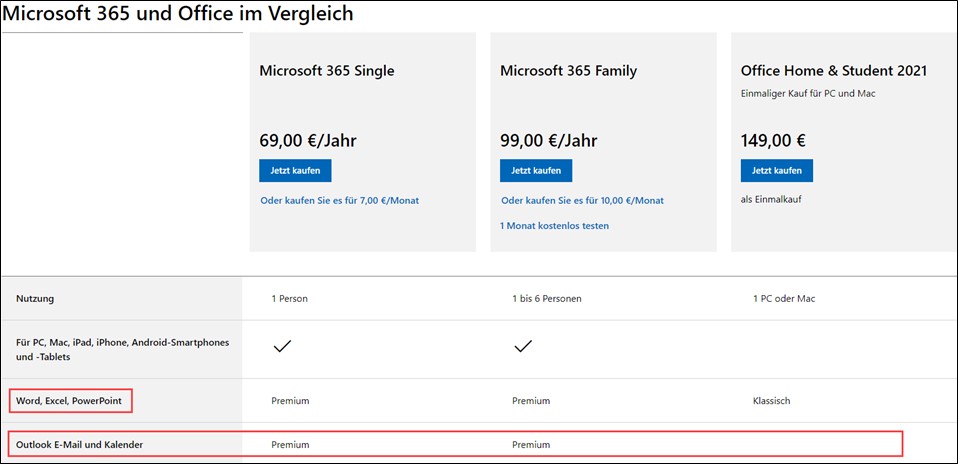
Task: Click the 69,00 €/Jahr price
Action: click(308, 141)
